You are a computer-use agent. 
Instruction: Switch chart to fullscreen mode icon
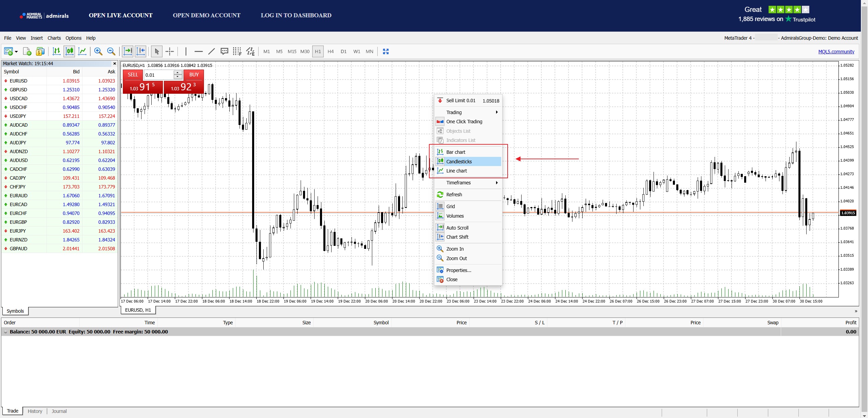[x=386, y=52]
